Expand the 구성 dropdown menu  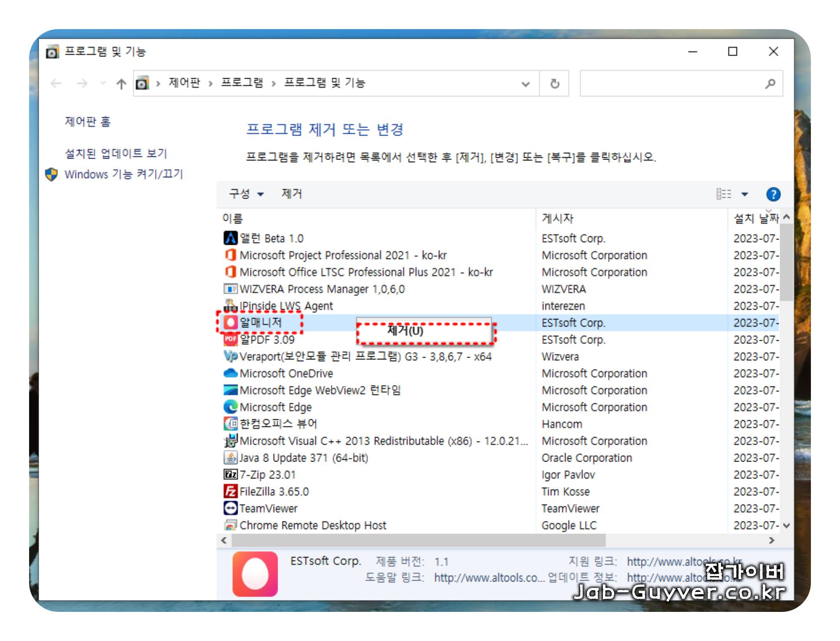point(246,194)
